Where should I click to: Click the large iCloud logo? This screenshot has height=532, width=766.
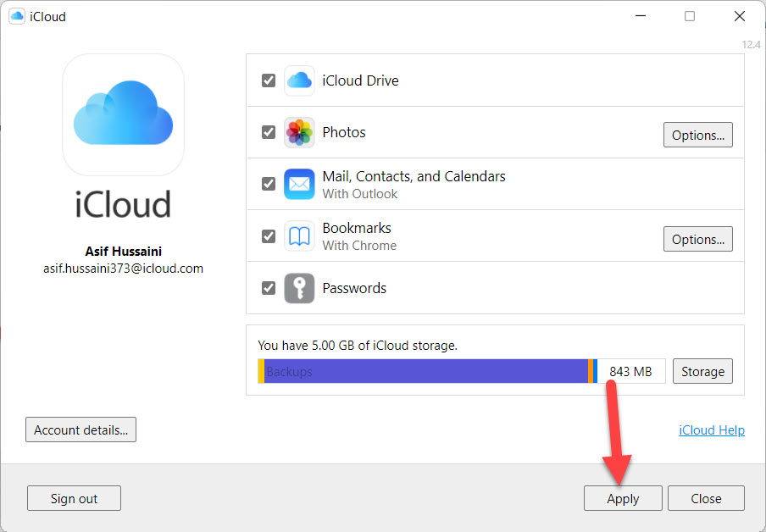pos(123,114)
